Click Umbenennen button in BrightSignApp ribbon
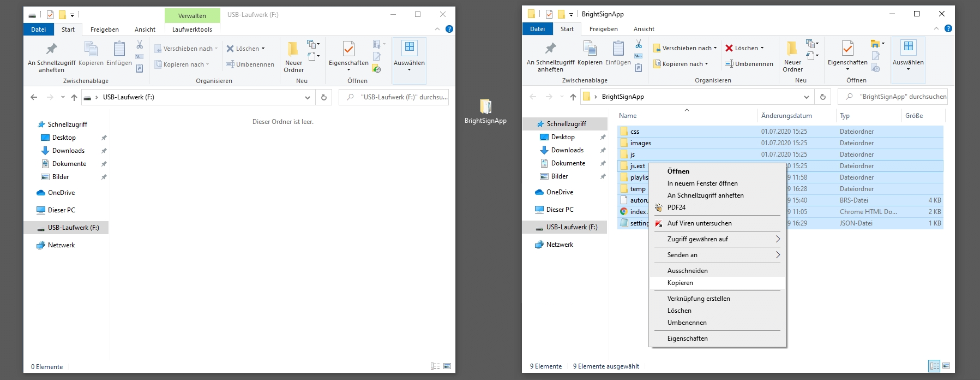The height and width of the screenshot is (380, 980). [x=749, y=64]
